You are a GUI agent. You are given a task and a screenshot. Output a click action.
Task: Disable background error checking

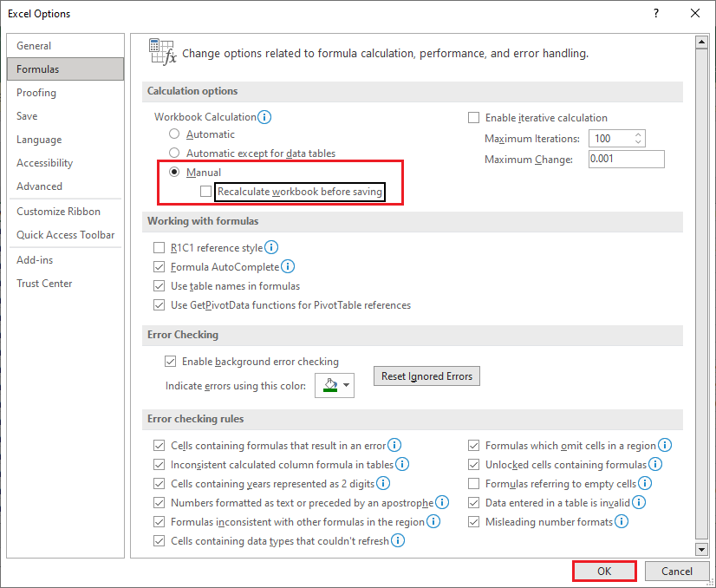170,362
